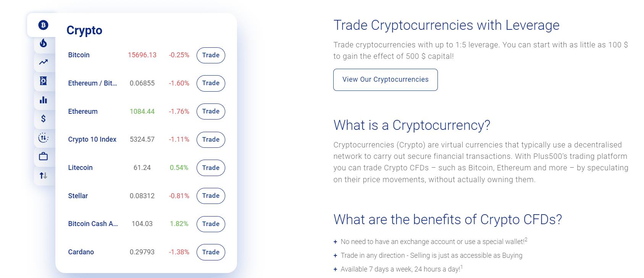
Task: Select the bar chart shares icon
Action: [x=43, y=100]
